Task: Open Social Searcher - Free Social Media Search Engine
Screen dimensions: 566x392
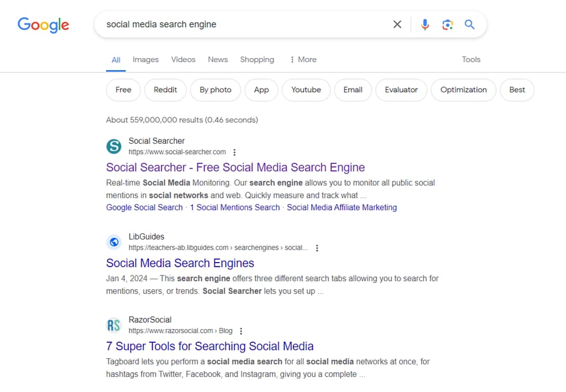Action: click(x=235, y=168)
